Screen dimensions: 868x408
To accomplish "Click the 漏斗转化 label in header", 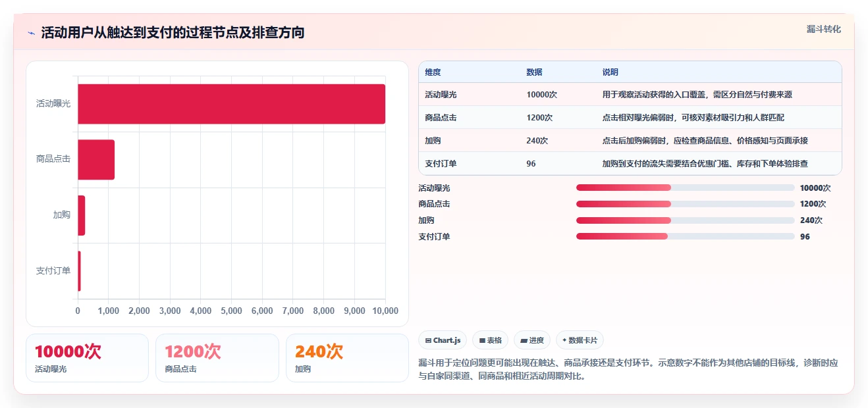I will pos(823,30).
